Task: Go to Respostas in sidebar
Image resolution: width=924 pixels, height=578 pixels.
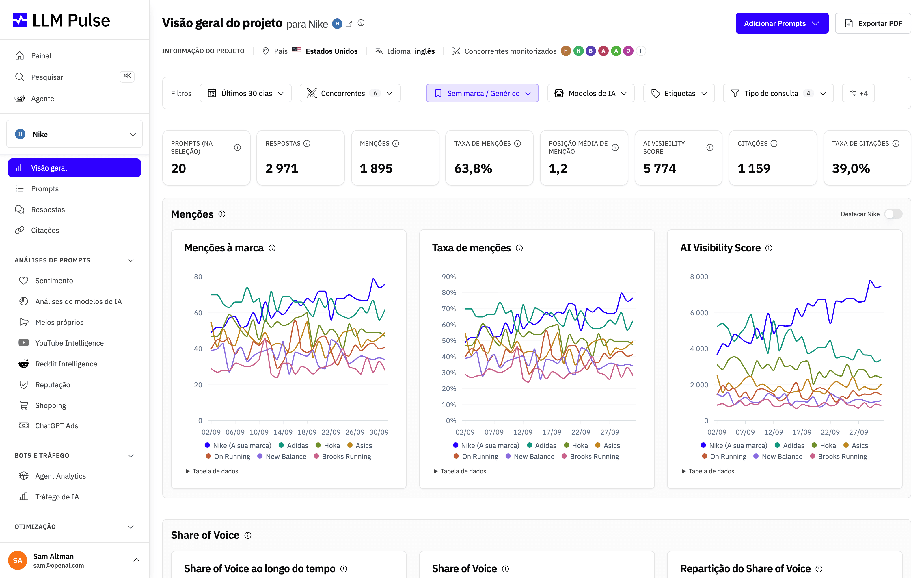Action: tap(74, 210)
